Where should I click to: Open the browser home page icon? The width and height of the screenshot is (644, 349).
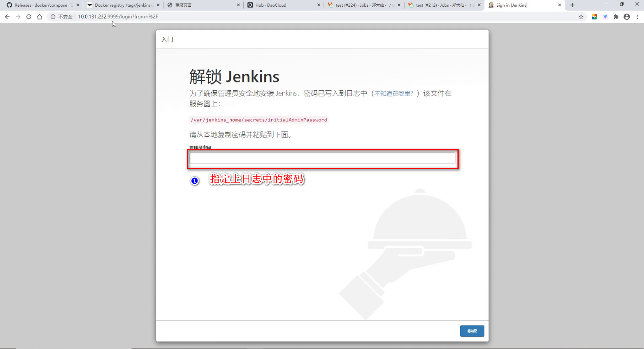(x=40, y=17)
